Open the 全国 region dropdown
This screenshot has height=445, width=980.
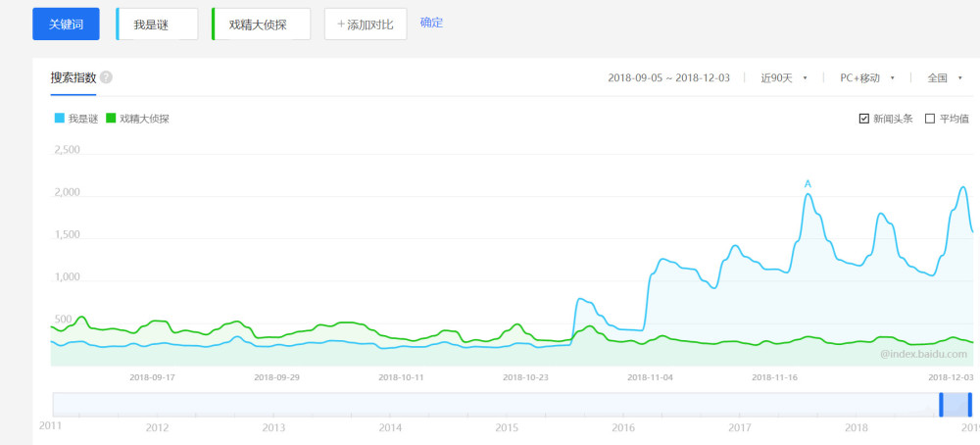pos(945,78)
